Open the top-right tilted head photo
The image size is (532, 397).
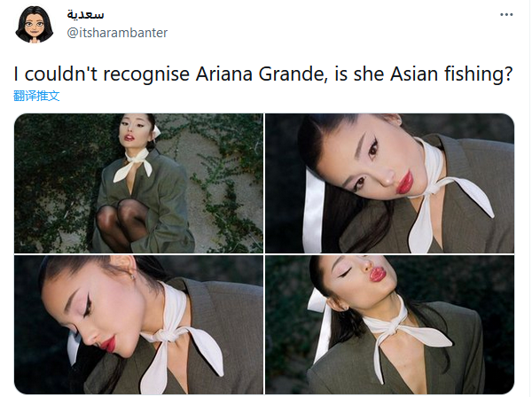(389, 183)
